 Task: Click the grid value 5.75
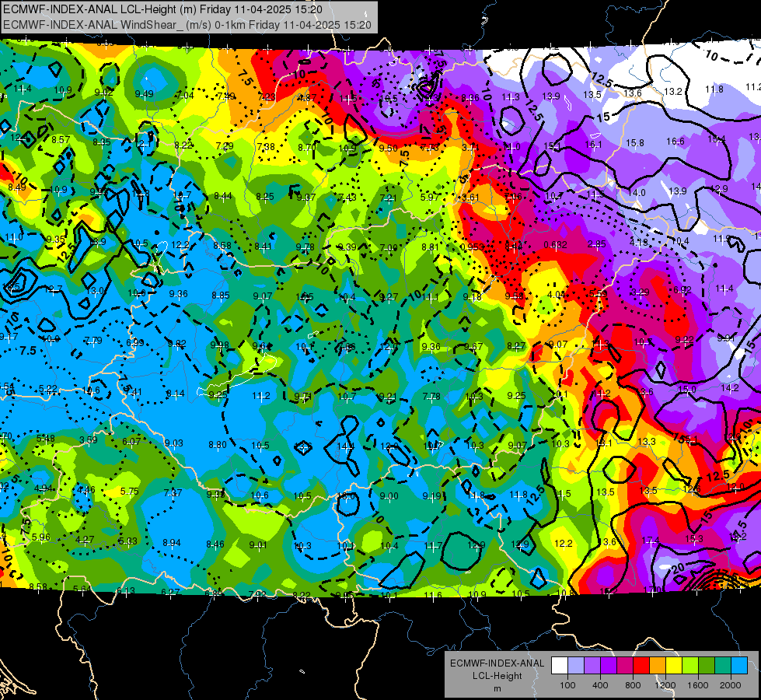click(x=129, y=491)
